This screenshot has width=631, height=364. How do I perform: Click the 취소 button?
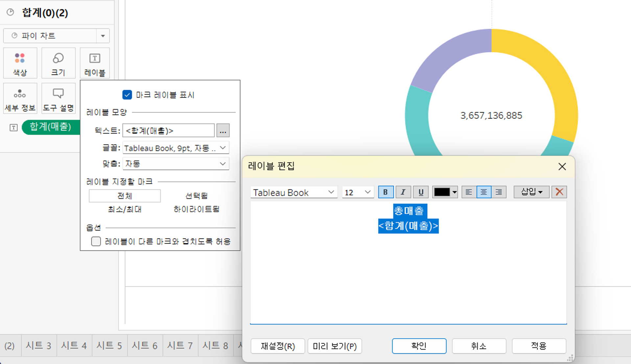point(479,346)
